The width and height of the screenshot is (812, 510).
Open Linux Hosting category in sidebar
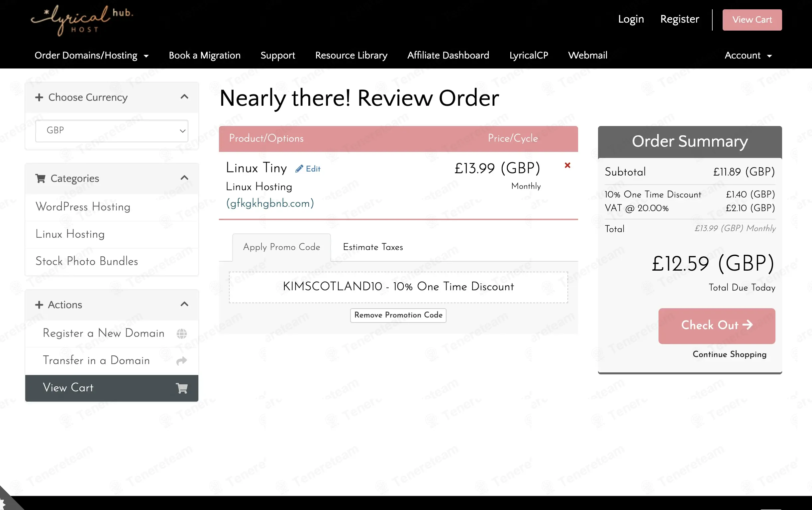(112, 234)
